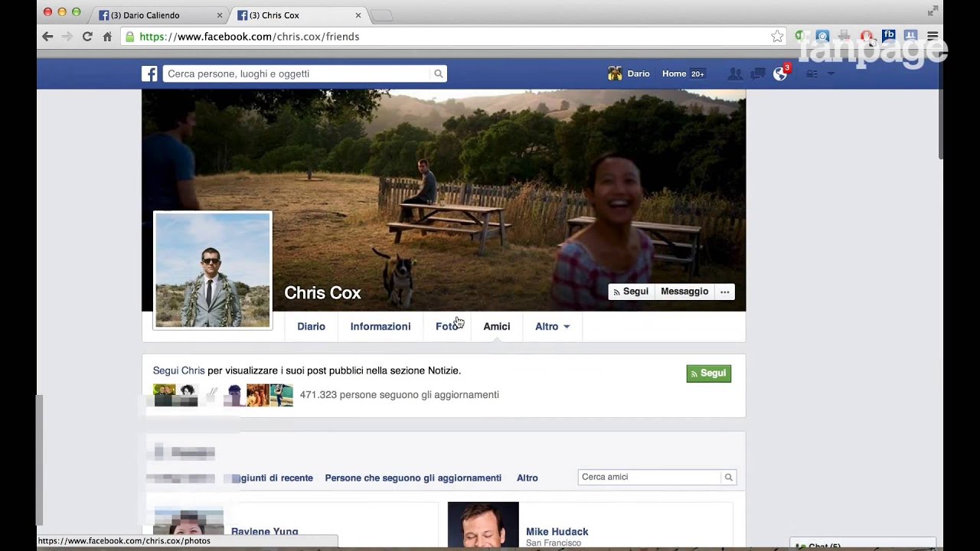Click the green padlock security icon

point(130,37)
